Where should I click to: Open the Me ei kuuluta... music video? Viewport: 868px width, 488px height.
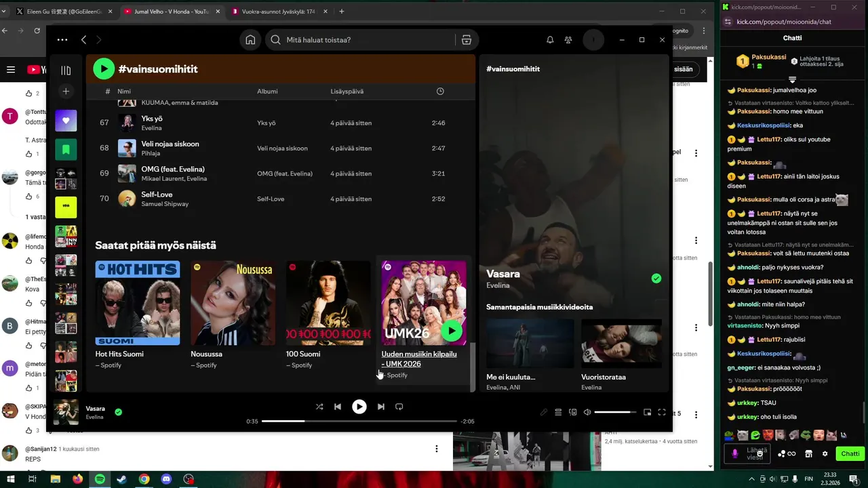pyautogui.click(x=530, y=354)
